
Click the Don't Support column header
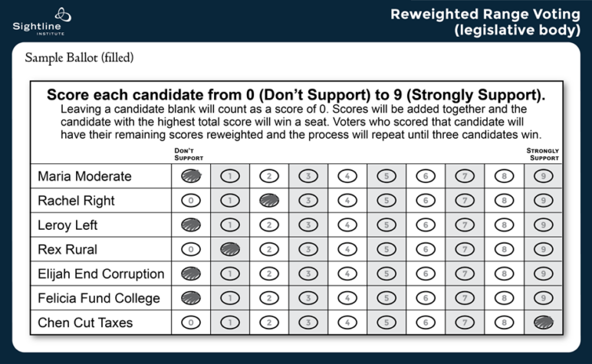tap(189, 154)
